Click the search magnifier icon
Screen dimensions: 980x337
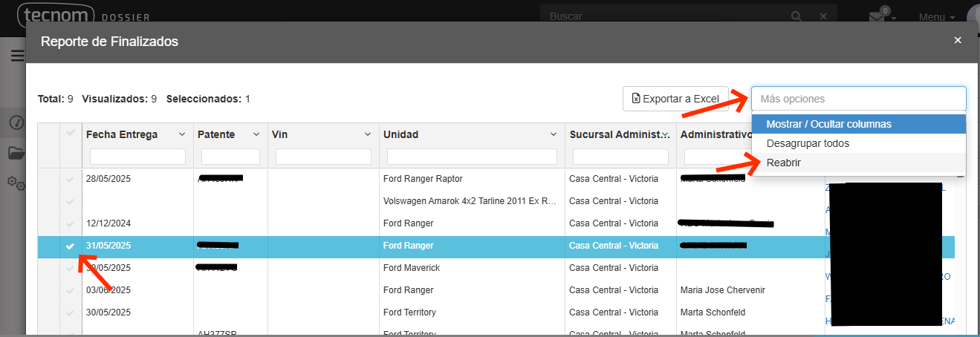click(x=796, y=16)
